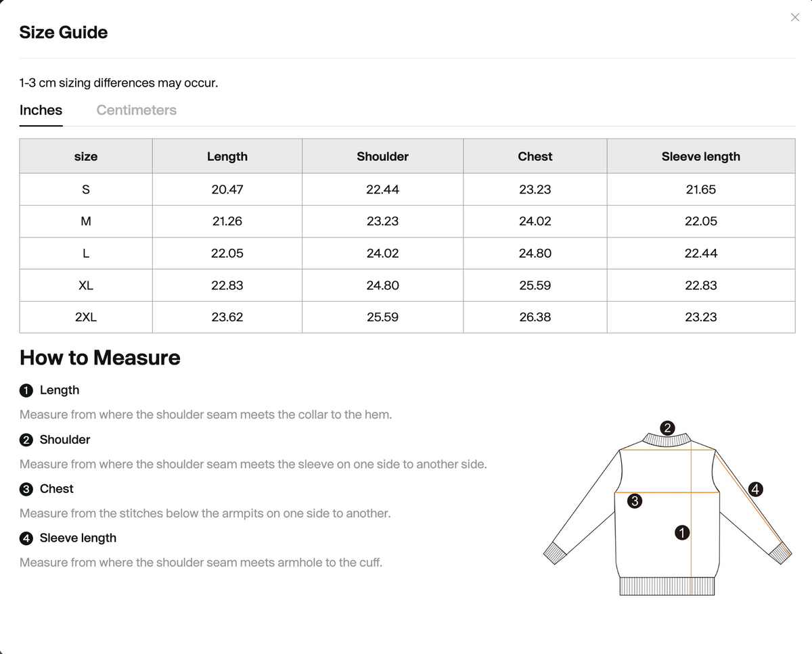The height and width of the screenshot is (654, 812).
Task: Click the Length column header
Action: [x=227, y=156]
